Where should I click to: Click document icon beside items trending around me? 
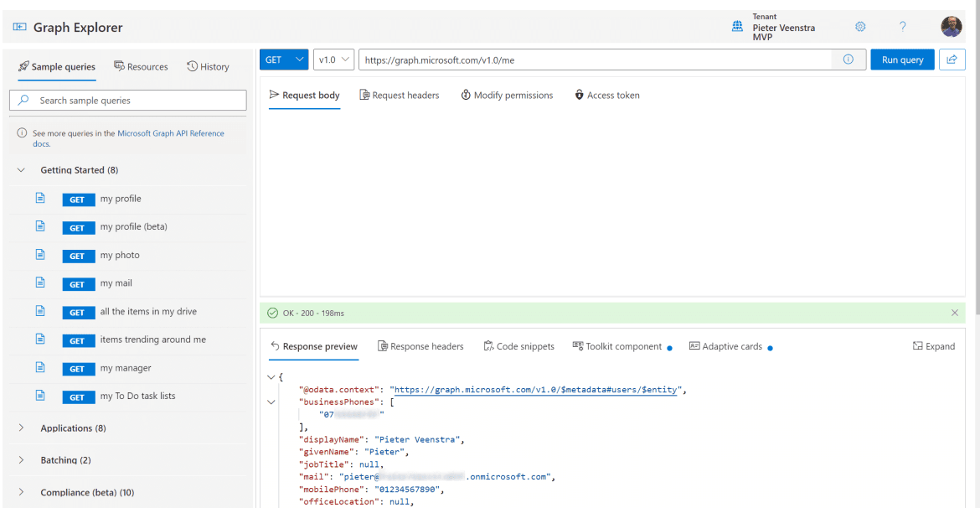tap(40, 339)
